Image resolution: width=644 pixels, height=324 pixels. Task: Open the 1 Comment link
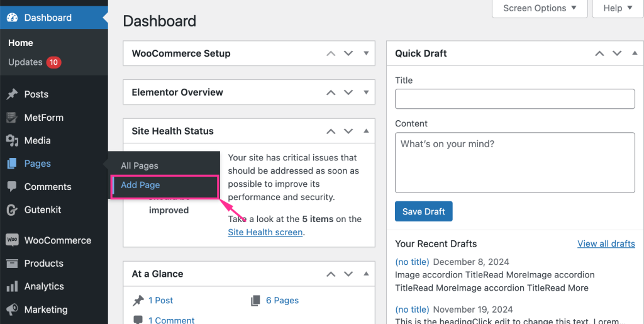pyautogui.click(x=171, y=320)
